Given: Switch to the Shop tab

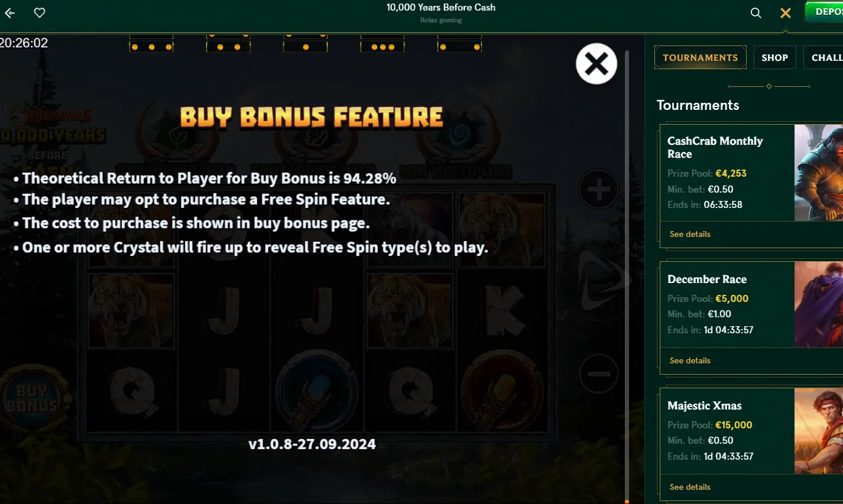Looking at the screenshot, I should click(x=775, y=58).
